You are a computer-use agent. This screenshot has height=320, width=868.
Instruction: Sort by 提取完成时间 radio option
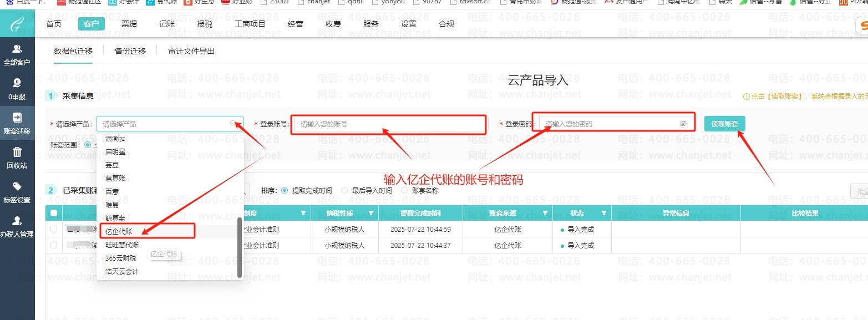285,190
